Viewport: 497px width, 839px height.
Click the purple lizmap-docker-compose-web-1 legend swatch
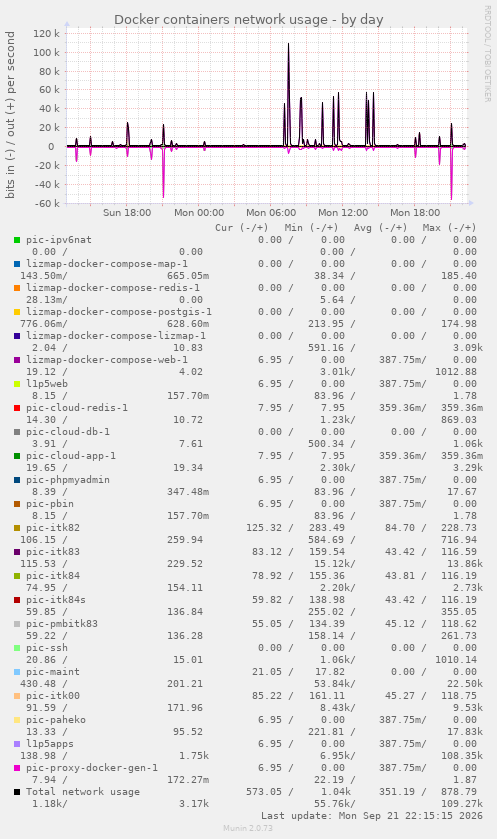(x=17, y=360)
